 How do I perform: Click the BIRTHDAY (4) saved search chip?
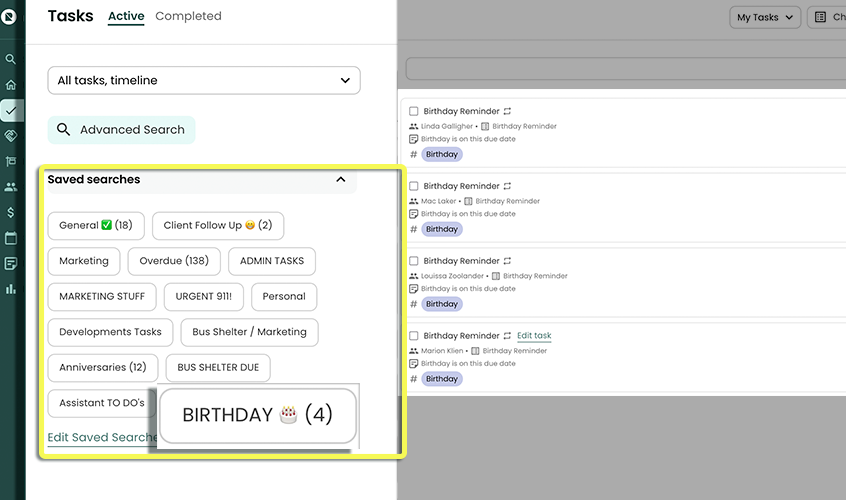pos(257,415)
